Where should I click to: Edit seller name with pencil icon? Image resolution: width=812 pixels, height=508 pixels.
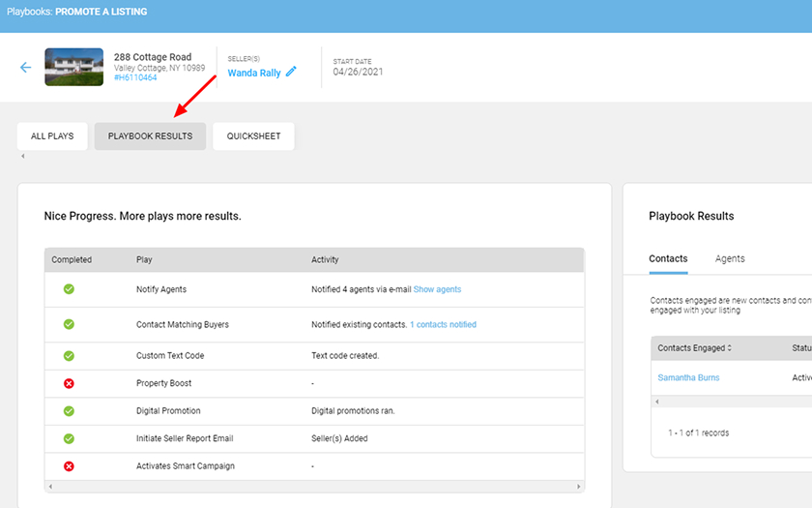291,72
